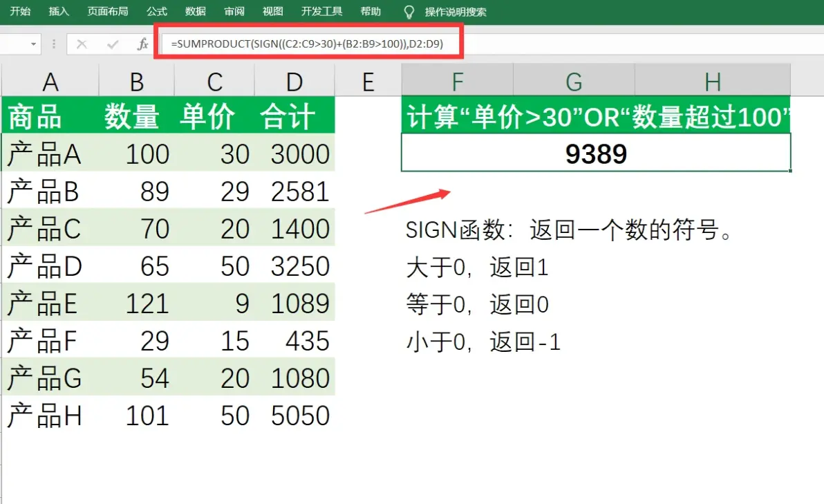Select column A header
Image resolution: width=824 pixels, height=504 pixels.
(x=50, y=82)
